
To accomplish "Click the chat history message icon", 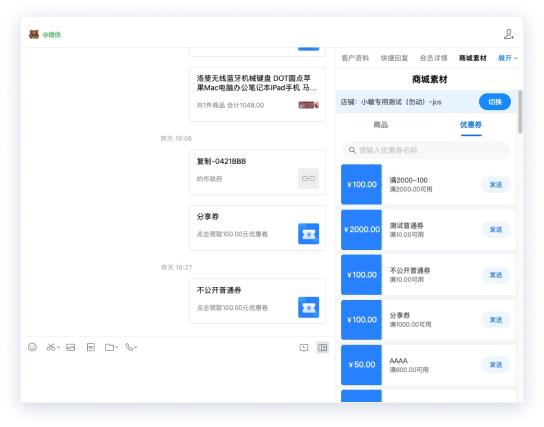I will [304, 348].
